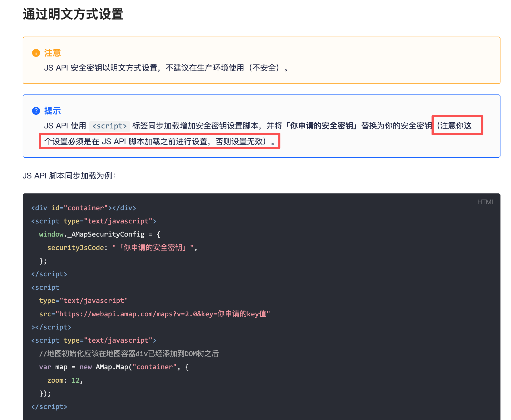Click the red-highlighted sentence about 脚本加载之前进行设置
This screenshot has width=511, height=420.
pyautogui.click(x=159, y=142)
